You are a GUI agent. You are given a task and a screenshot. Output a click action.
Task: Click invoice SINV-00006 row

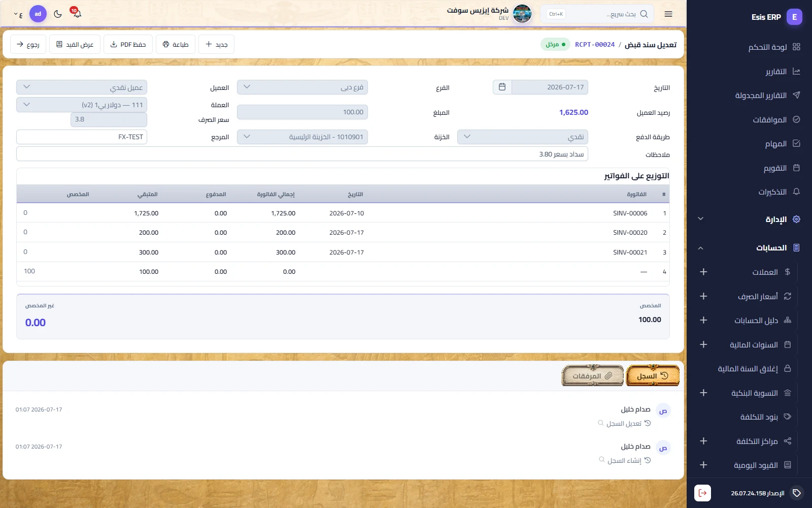[x=343, y=213]
